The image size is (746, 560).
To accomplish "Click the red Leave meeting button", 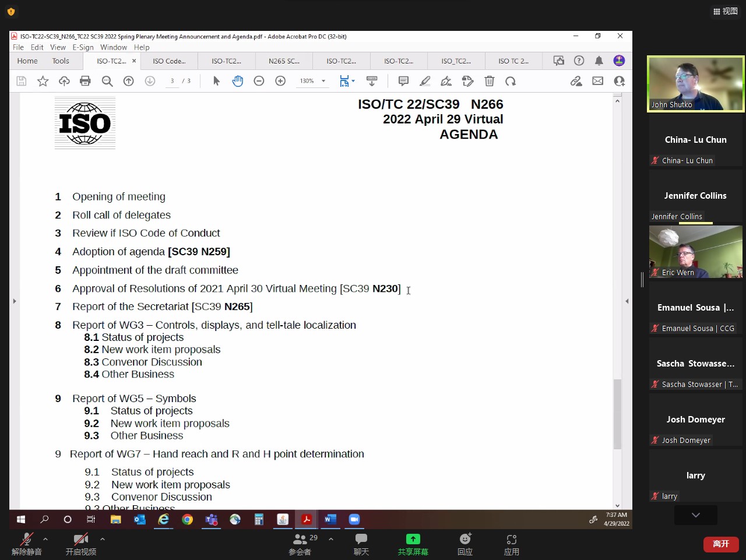I will point(721,544).
